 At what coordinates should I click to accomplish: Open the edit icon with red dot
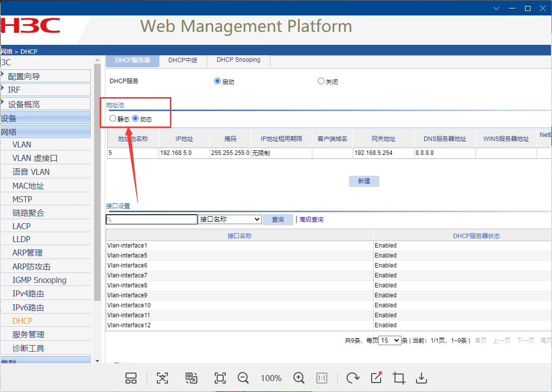coord(376,378)
